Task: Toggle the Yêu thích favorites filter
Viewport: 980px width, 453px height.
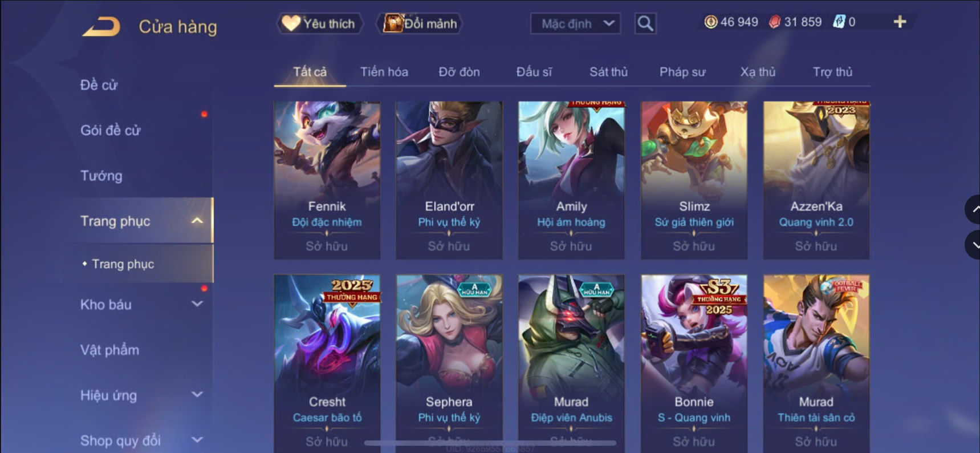Action: click(320, 23)
